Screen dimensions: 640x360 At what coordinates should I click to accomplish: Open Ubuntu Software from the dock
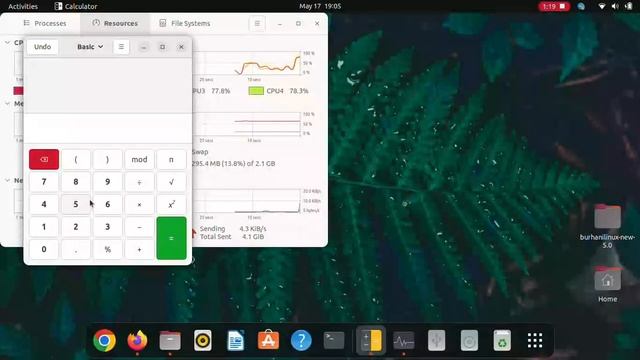pyautogui.click(x=268, y=340)
